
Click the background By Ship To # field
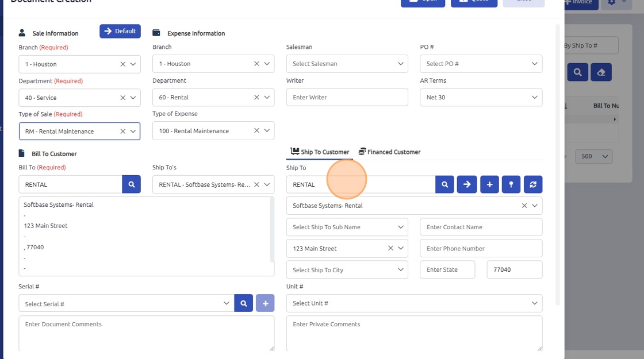point(592,45)
